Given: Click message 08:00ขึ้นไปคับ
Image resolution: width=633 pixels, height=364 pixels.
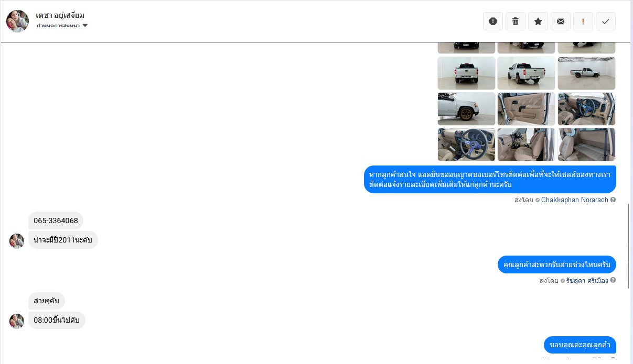Looking at the screenshot, I should [57, 320].
